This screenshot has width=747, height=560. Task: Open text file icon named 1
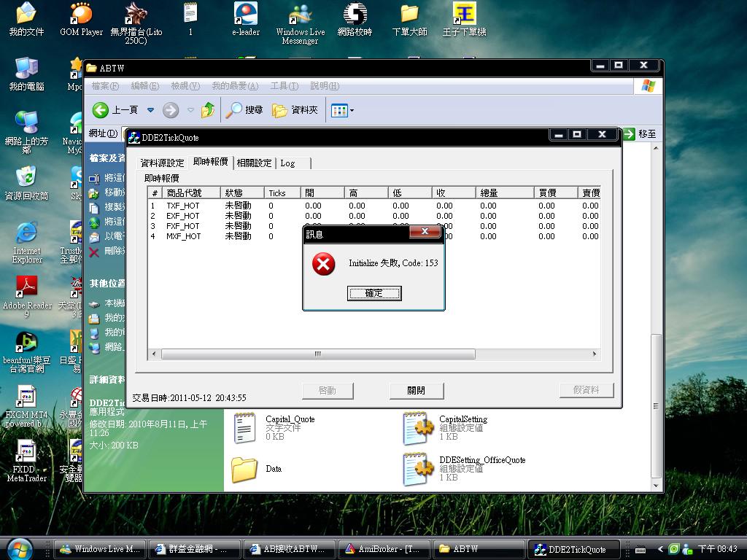coord(190,19)
